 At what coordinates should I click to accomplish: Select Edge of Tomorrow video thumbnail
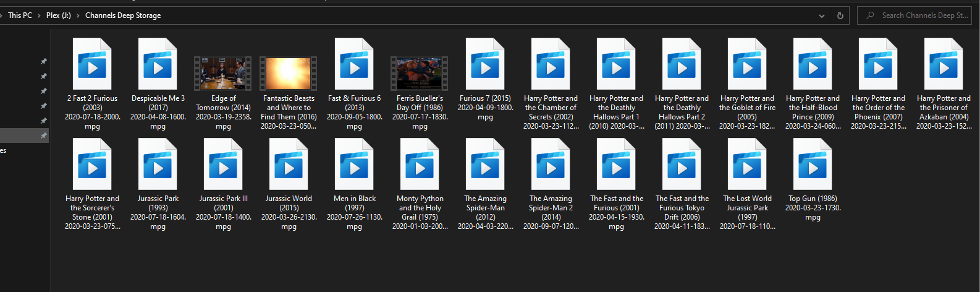coord(223,73)
